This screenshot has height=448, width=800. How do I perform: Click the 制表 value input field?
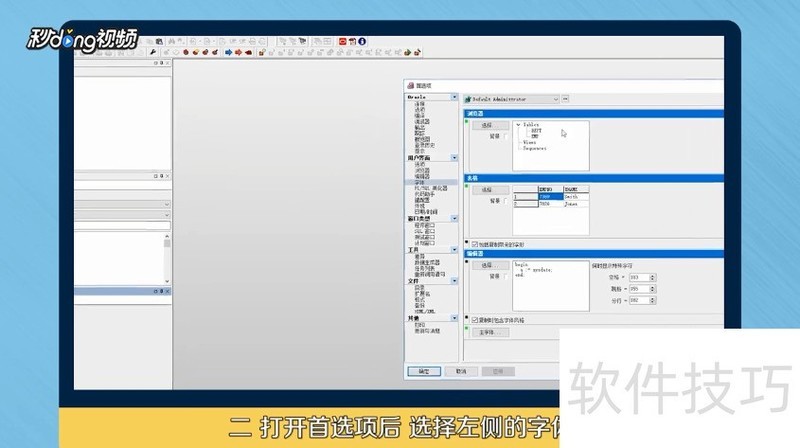pos(639,289)
